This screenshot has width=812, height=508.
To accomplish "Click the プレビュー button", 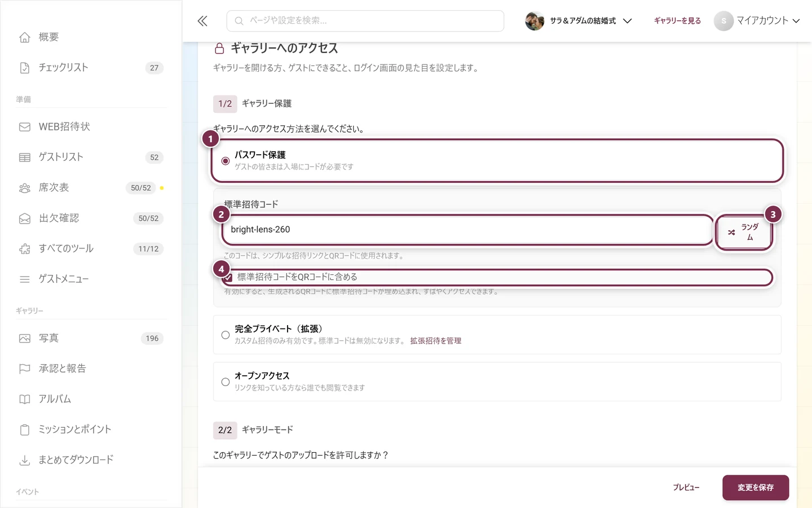I will tap(686, 488).
